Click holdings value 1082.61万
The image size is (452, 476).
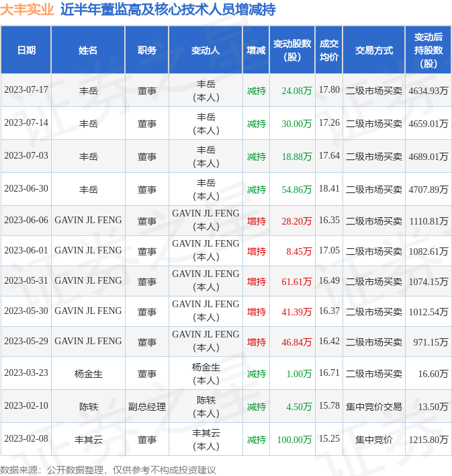coord(428,251)
